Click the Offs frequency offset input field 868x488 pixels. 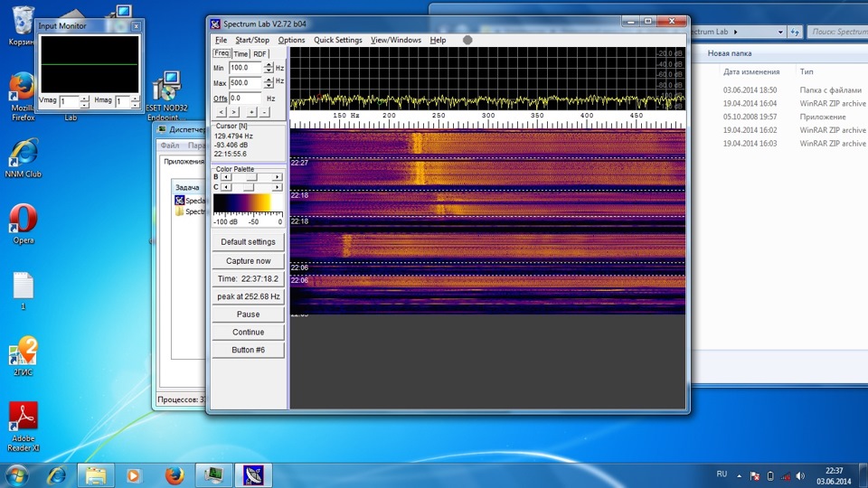247,98
